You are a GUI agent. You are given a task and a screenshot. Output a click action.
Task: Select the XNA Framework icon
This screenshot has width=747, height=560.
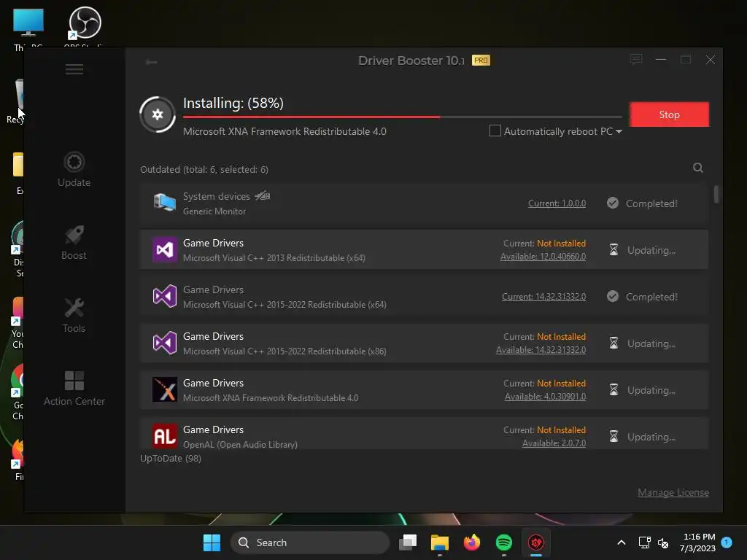pos(164,389)
